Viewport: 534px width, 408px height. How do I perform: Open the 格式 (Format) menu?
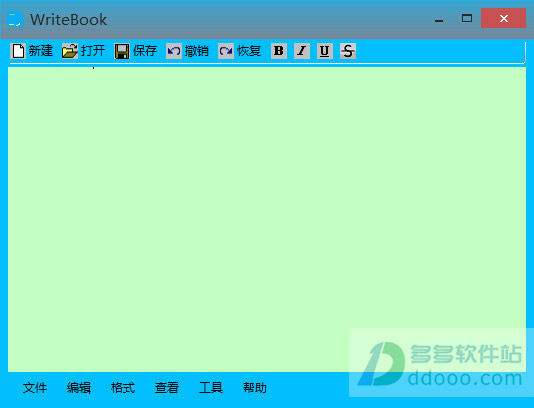(123, 388)
